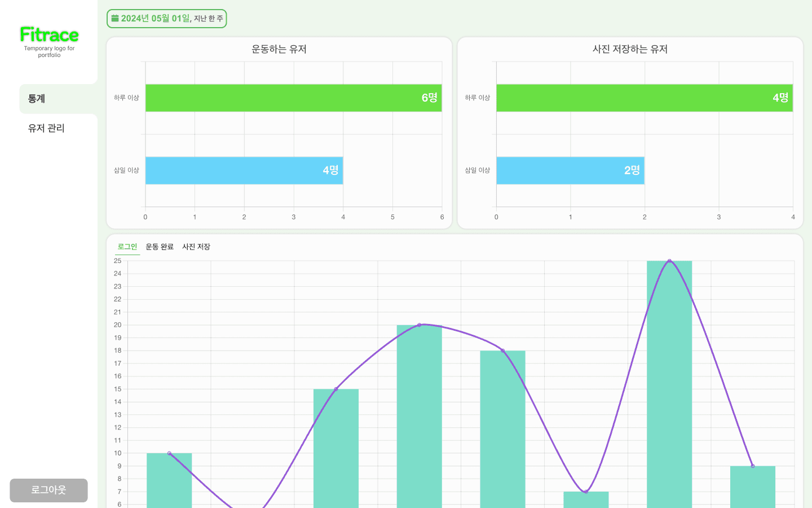Click the 사진 저장하는 유저 chart title

coord(630,49)
